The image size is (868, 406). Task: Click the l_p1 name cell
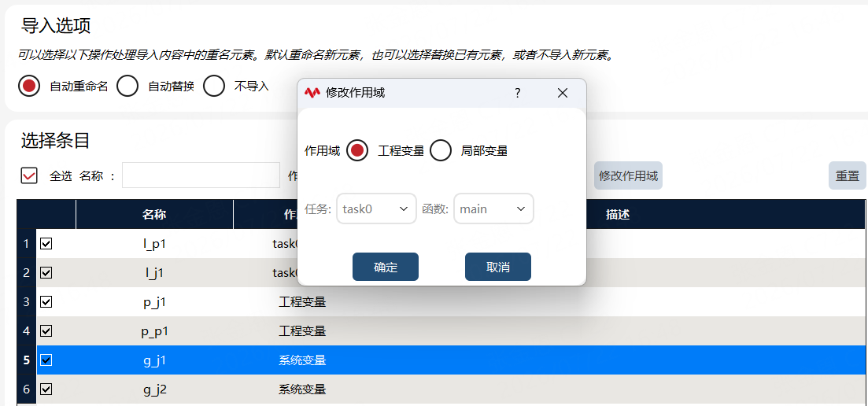(x=154, y=243)
